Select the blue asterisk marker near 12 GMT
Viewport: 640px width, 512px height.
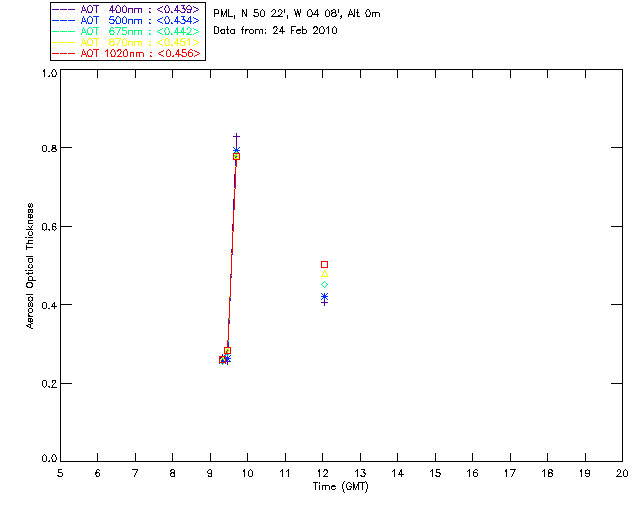click(x=324, y=296)
